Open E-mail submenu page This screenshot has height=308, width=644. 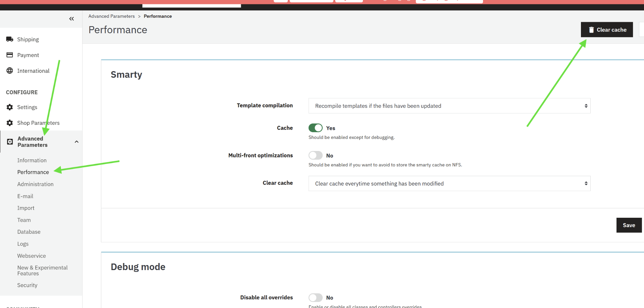pyautogui.click(x=25, y=196)
